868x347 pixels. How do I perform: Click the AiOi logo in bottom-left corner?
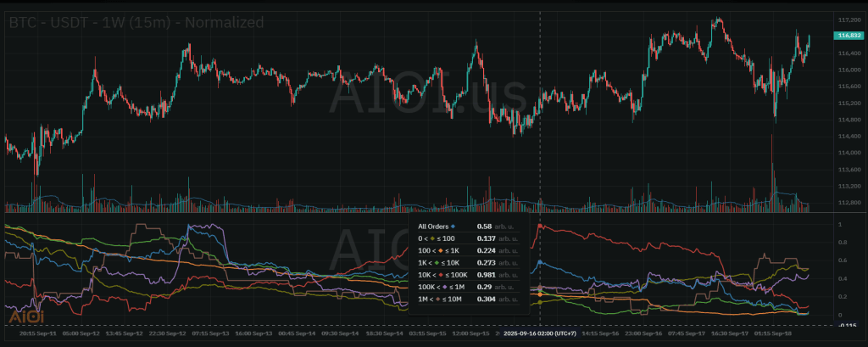(21, 316)
